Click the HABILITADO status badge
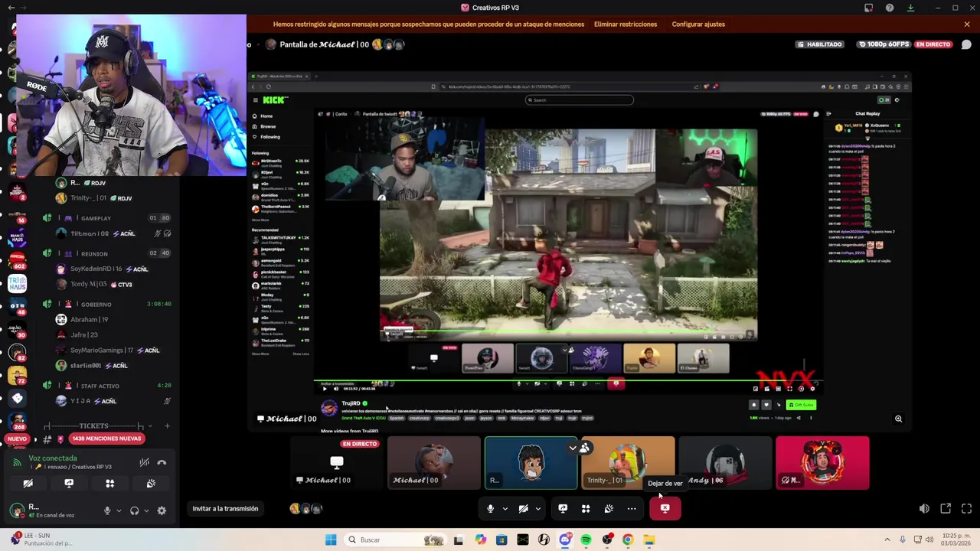 tap(820, 44)
